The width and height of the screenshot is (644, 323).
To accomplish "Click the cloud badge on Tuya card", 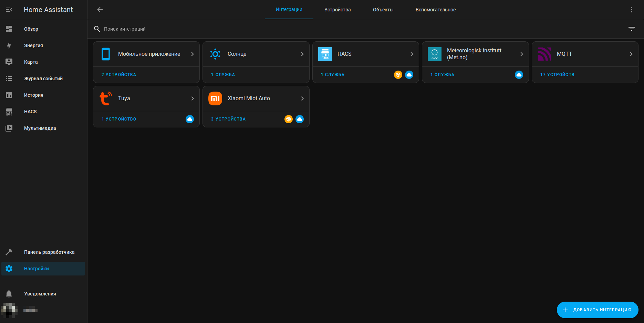I will tap(189, 119).
